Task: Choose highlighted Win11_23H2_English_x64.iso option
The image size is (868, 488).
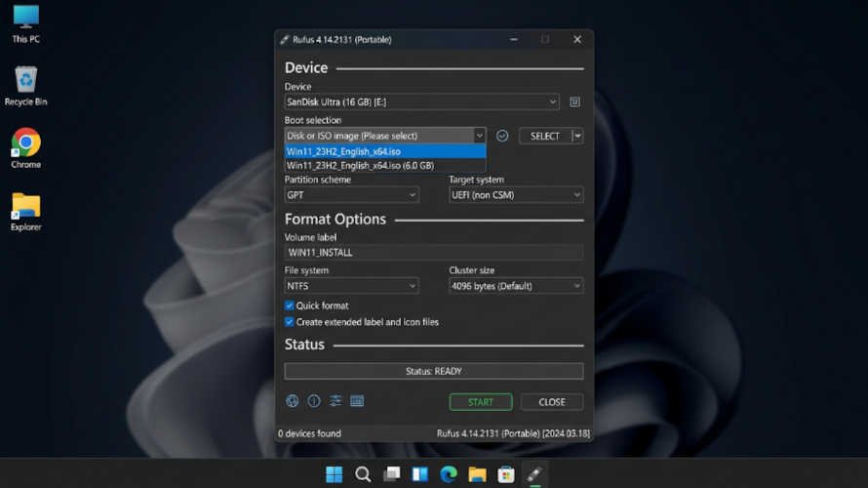Action: point(385,151)
